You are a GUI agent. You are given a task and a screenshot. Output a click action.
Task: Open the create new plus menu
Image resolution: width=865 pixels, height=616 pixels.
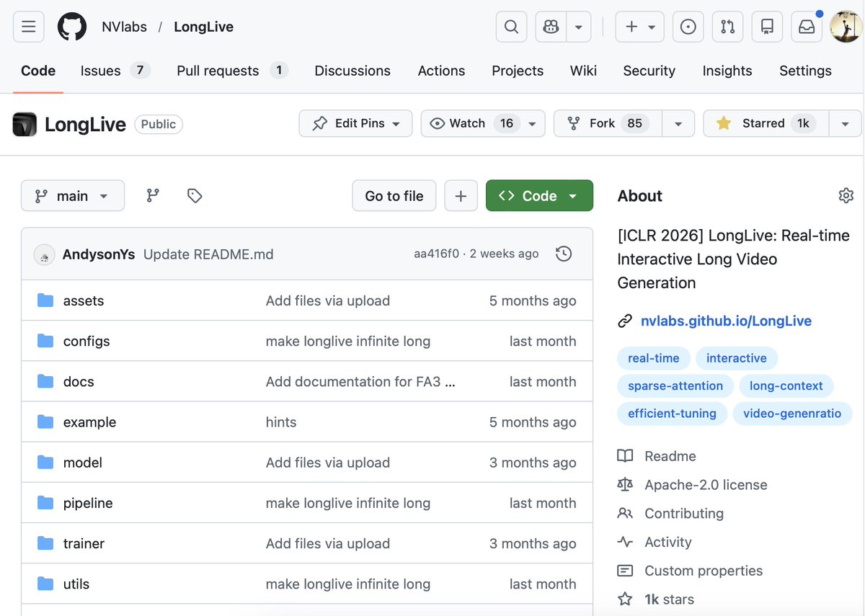(x=639, y=27)
